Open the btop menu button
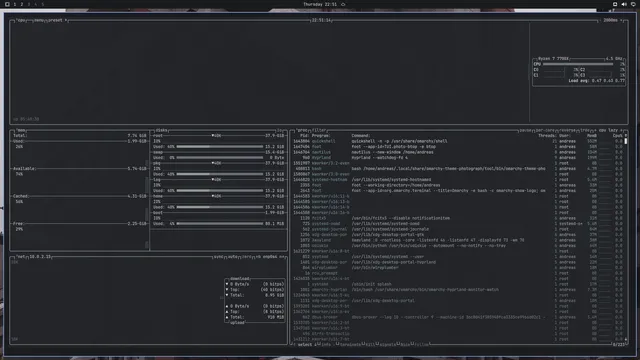Viewport: 640px width, 360px height. [39, 20]
